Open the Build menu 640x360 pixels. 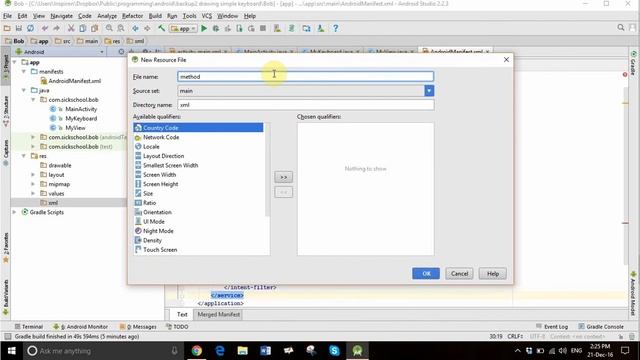[x=155, y=16]
